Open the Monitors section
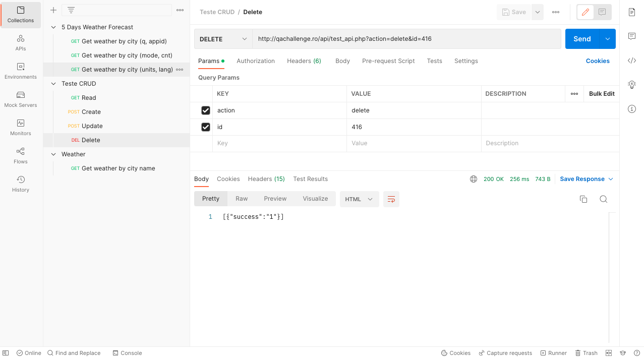The width and height of the screenshot is (644, 359). pos(20,128)
